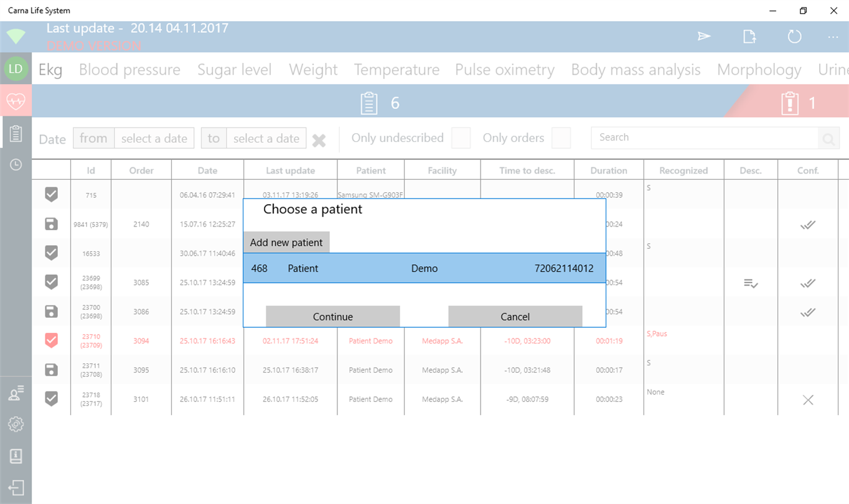
Task: Clear the date filter with X icon
Action: point(319,140)
